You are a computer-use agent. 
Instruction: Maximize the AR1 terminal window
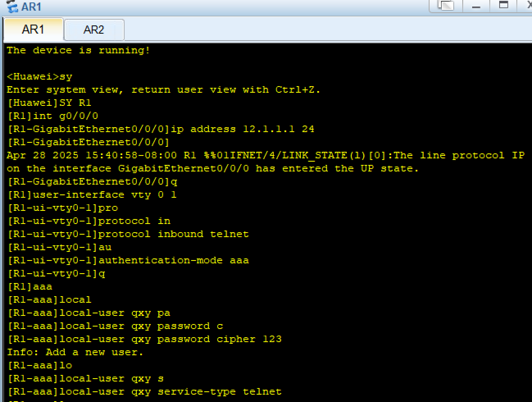(x=504, y=5)
